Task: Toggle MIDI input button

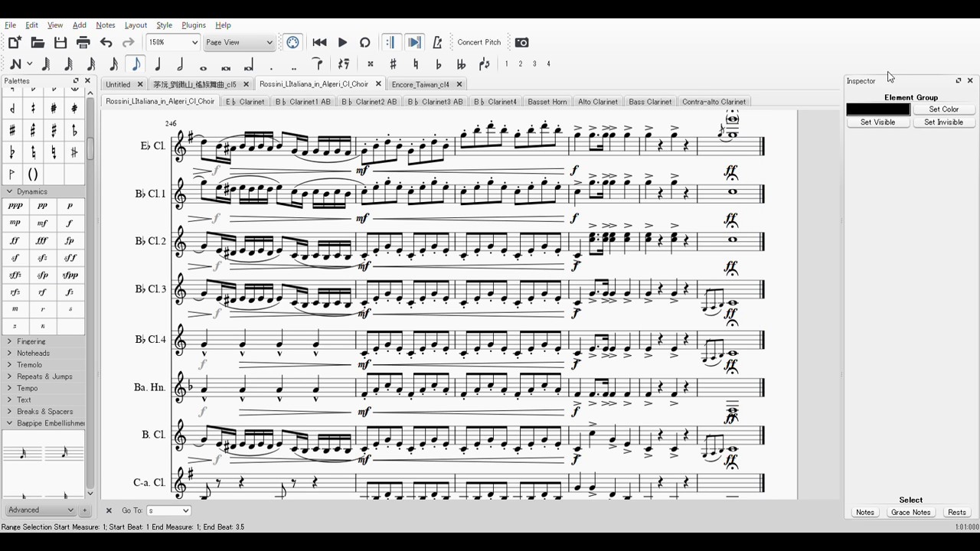Action: (x=293, y=42)
